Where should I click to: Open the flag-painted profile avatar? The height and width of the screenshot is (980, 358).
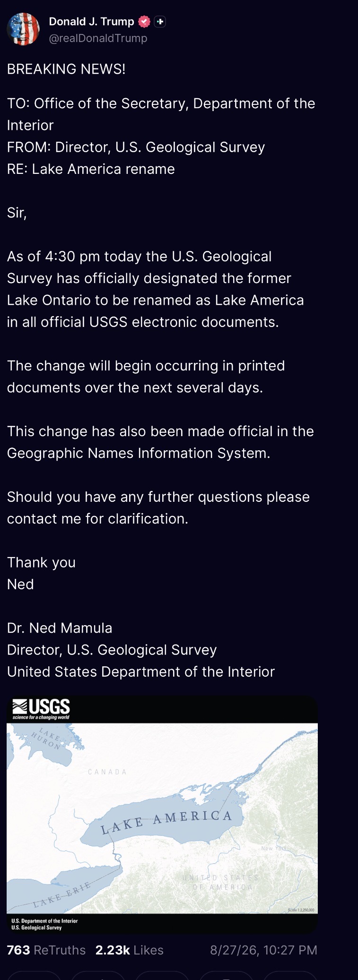23,29
